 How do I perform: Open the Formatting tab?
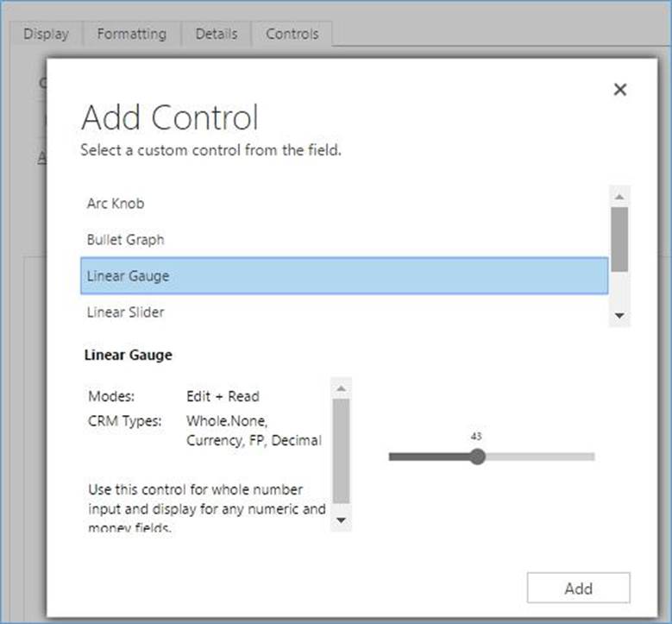click(x=131, y=34)
